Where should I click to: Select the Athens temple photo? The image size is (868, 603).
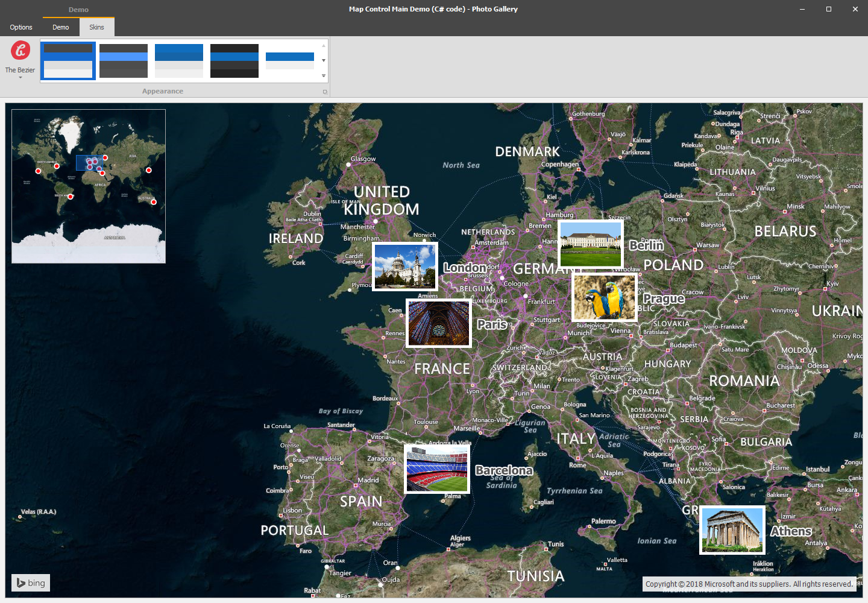[732, 530]
